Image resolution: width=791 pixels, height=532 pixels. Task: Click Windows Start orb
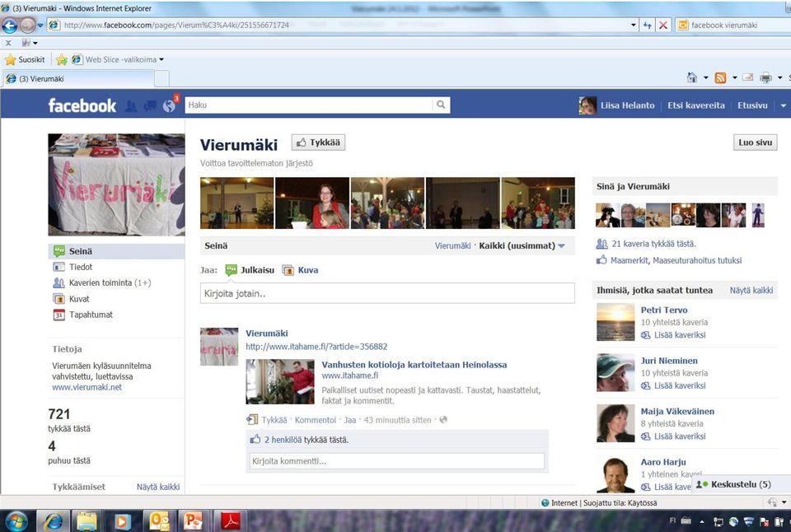16,521
